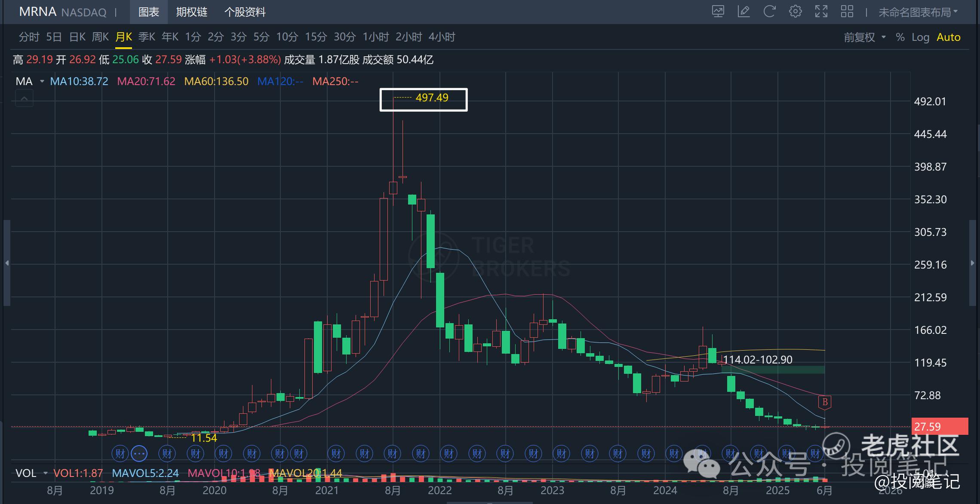Click the red 27.59 current price tag
The width and height of the screenshot is (980, 504).
(x=940, y=426)
